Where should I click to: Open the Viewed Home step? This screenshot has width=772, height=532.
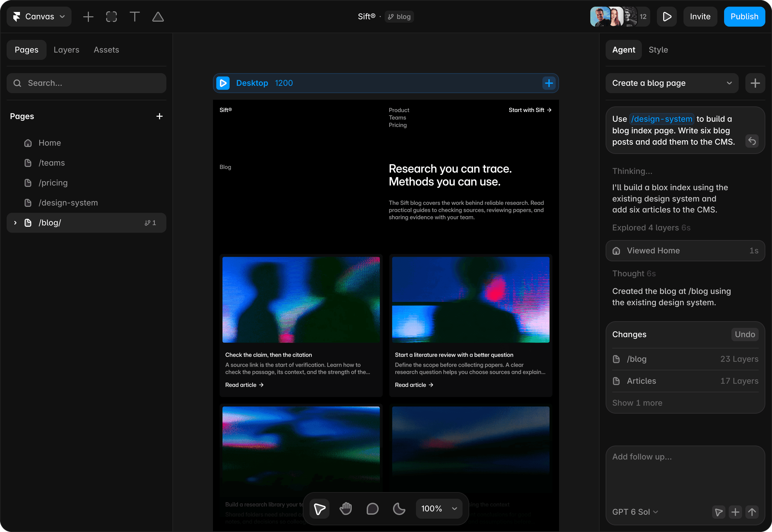click(685, 251)
